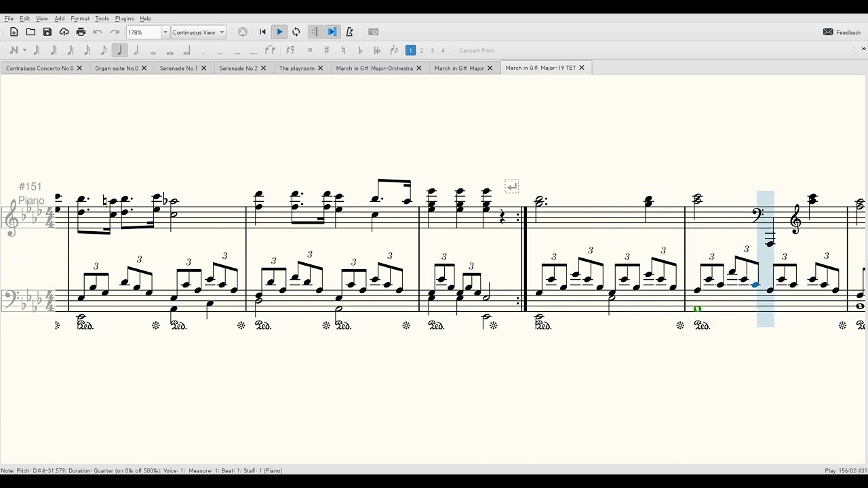Toggle the tie tool
This screenshot has height=488, width=868.
pyautogui.click(x=271, y=50)
